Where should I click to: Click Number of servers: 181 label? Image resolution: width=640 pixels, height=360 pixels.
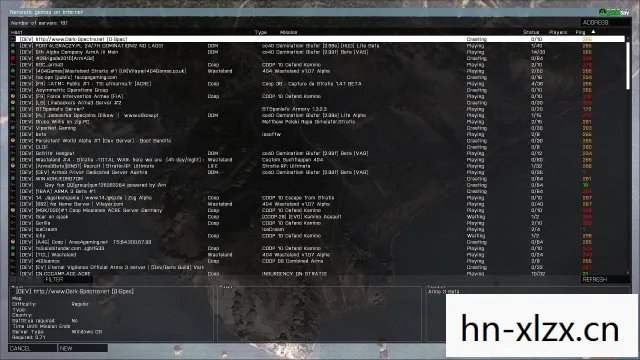39,23
